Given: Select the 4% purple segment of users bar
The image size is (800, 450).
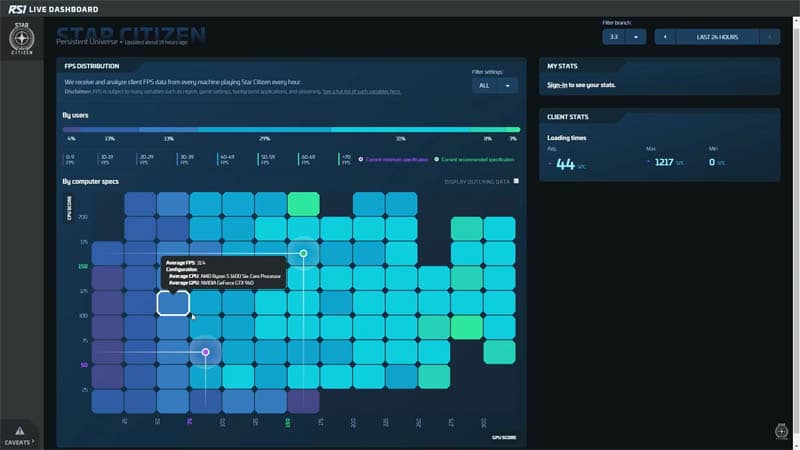Looking at the screenshot, I should click(x=71, y=130).
